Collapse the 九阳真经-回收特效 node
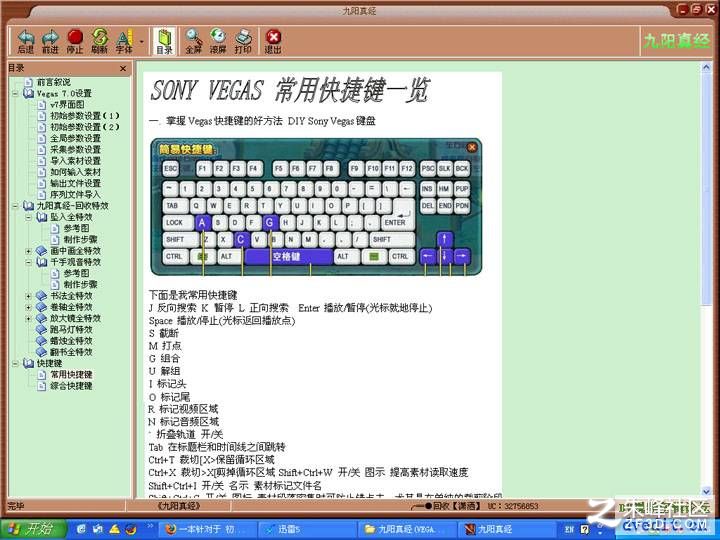 tap(15, 206)
